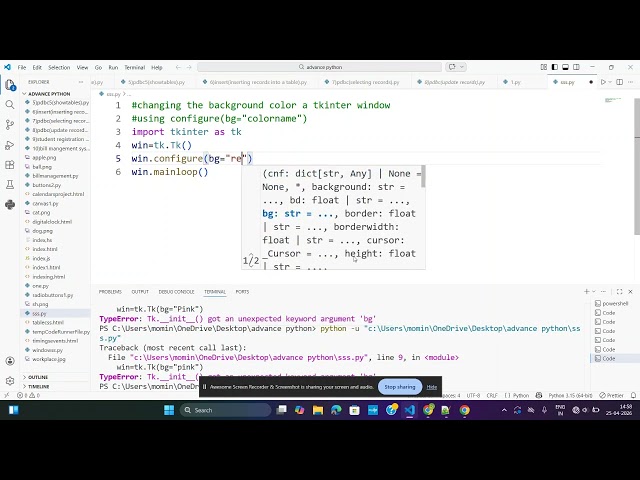Image resolution: width=640 pixels, height=480 pixels.
Task: Switch to the PROBLEMS panel tab
Action: (110, 291)
